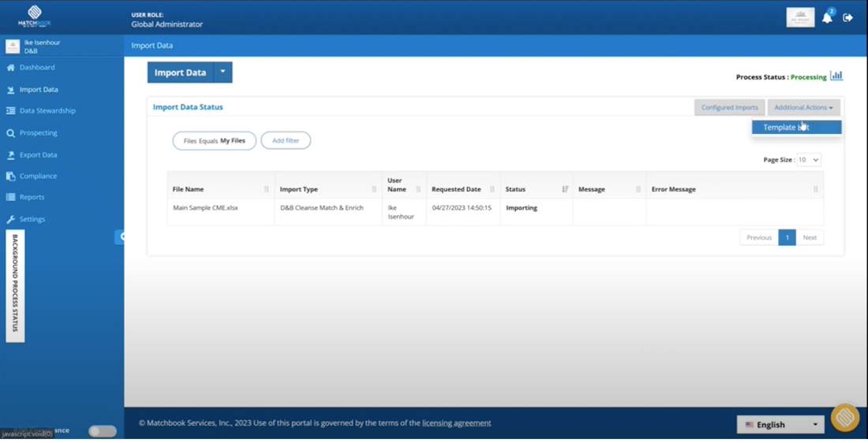
Task: Click the Message column grip icon
Action: click(638, 189)
